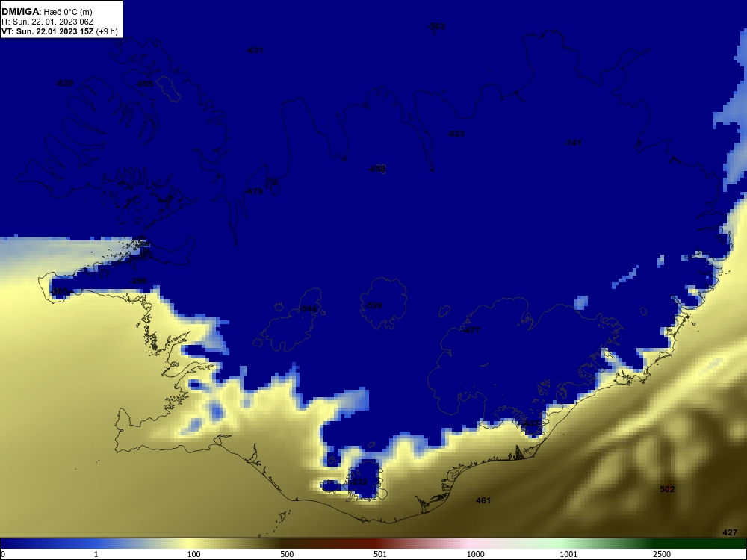Screen dimensions: 747x560
Task: Select the '100' color scale tick
Action: [x=193, y=554]
